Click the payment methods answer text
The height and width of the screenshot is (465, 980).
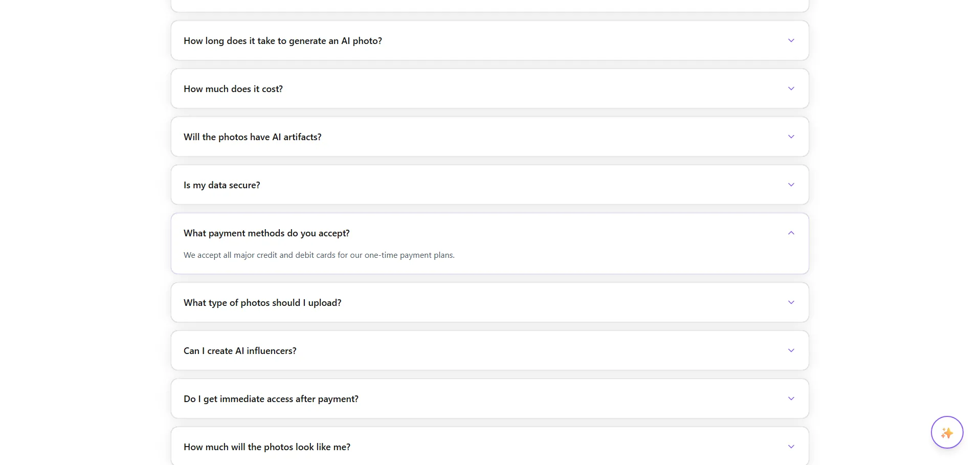(319, 255)
